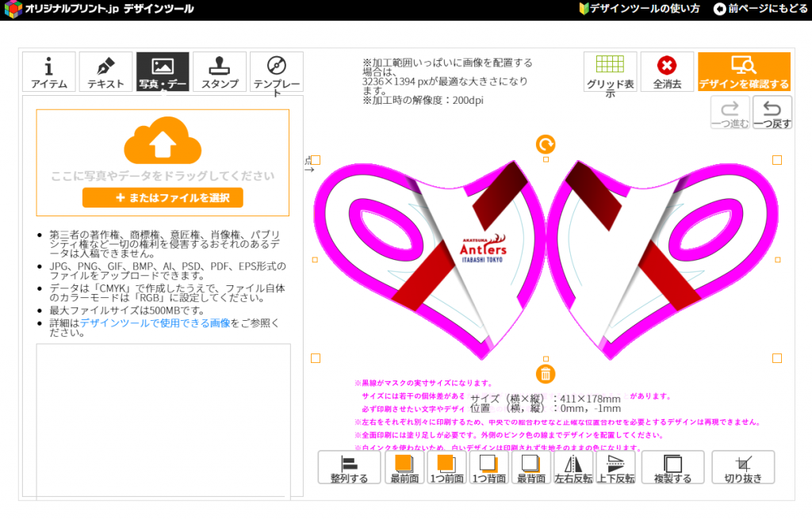This screenshot has width=812, height=519.
Task: Flip horizontally with 左右反転
Action: (x=573, y=467)
